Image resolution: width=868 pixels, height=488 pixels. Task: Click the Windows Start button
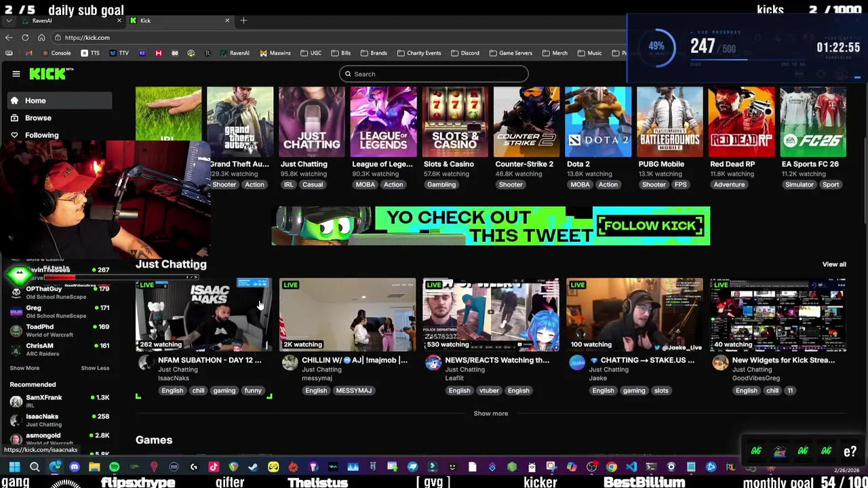(x=14, y=467)
